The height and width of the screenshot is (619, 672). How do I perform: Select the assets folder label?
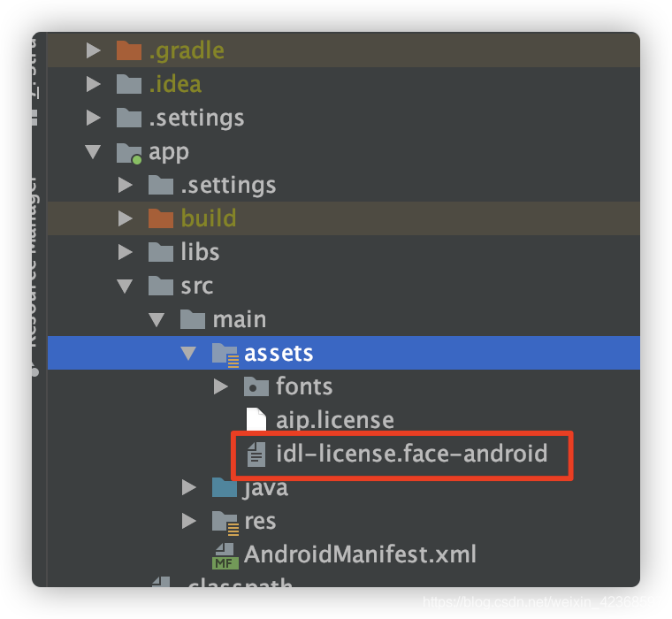279,354
